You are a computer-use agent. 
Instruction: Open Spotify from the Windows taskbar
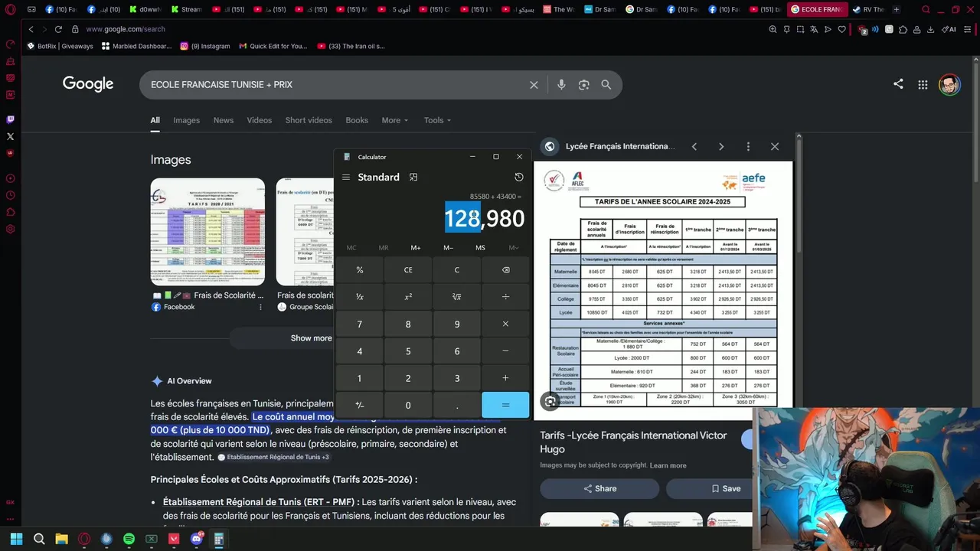[x=129, y=539]
